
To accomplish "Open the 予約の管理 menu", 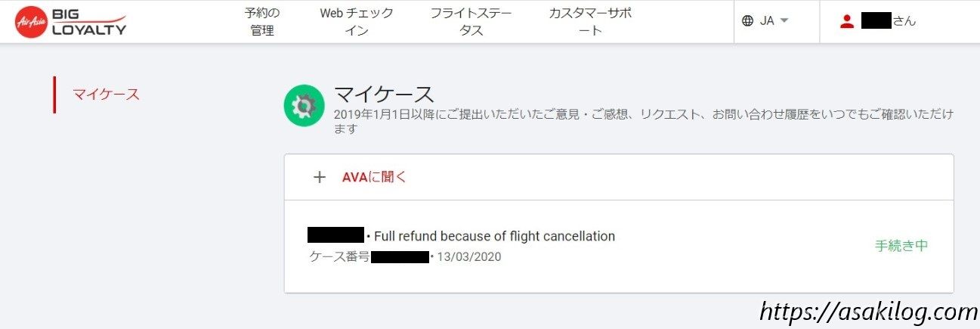I will click(262, 22).
